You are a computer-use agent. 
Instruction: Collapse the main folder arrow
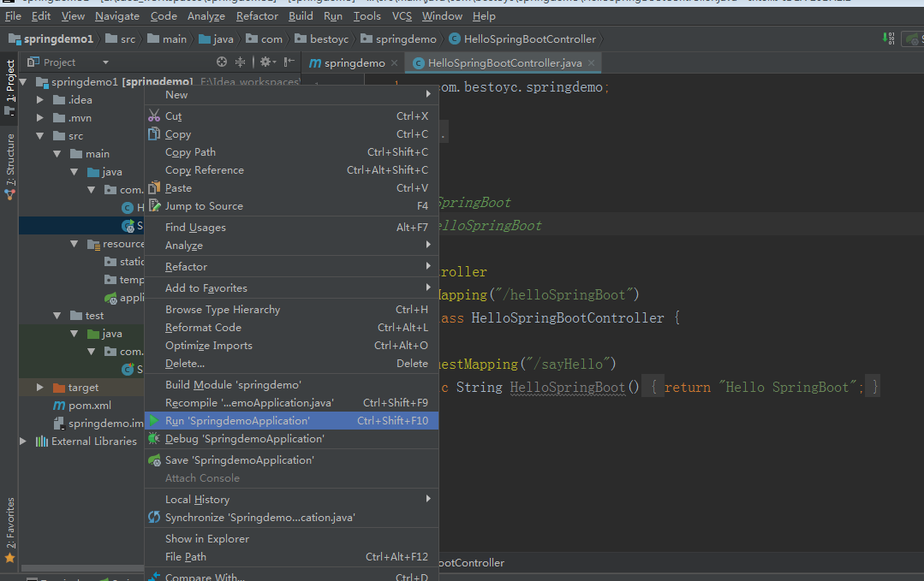coord(57,154)
